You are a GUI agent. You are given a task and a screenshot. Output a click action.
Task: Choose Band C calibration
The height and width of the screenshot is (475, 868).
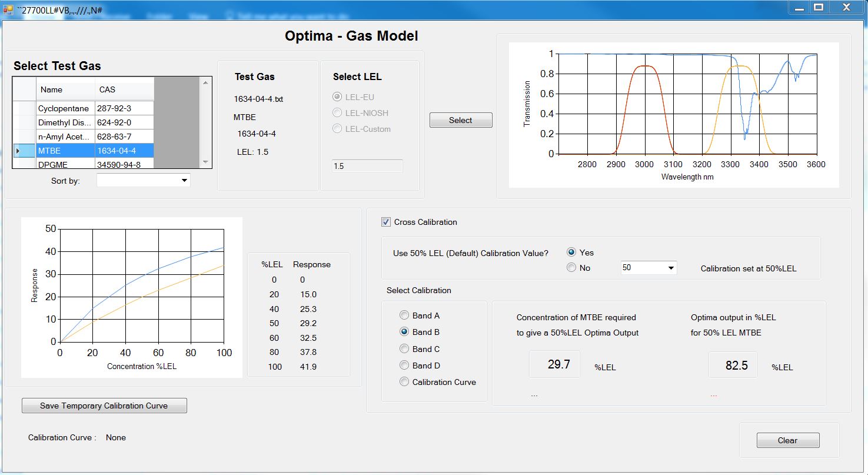(x=404, y=349)
